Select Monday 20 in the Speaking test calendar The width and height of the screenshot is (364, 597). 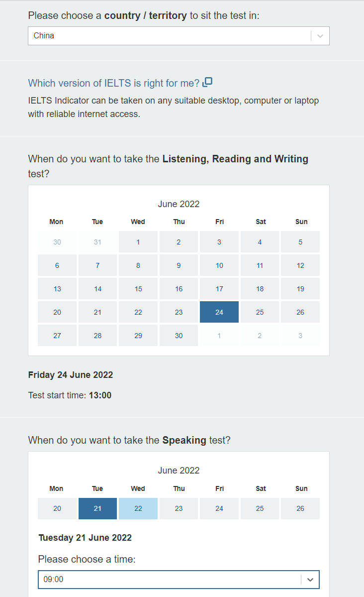57,509
